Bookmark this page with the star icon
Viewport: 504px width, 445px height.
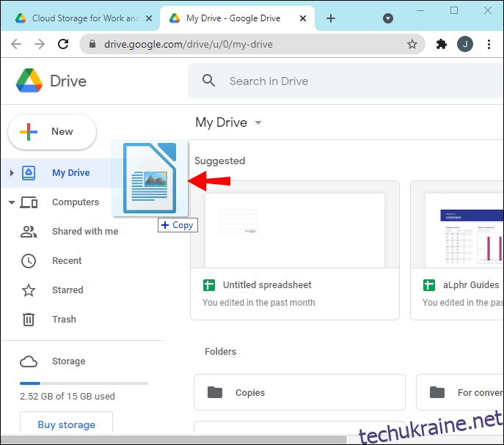pos(412,44)
